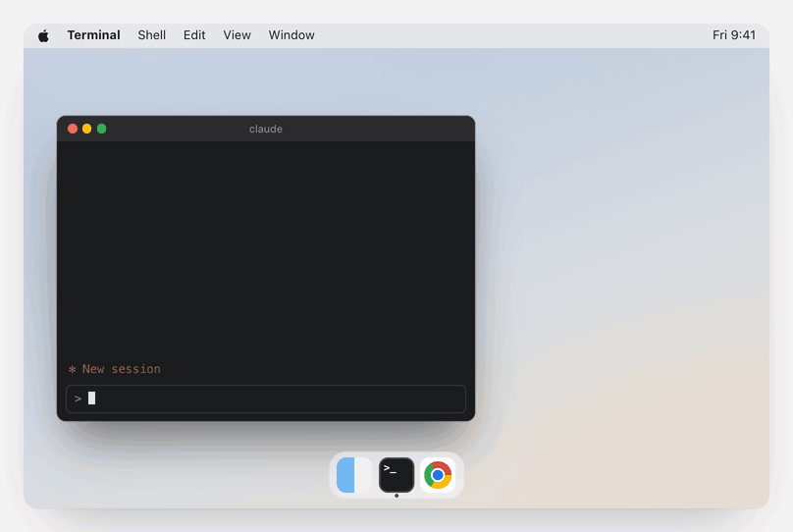The image size is (793, 532).
Task: Open the Terminal application menu
Action: click(x=93, y=35)
